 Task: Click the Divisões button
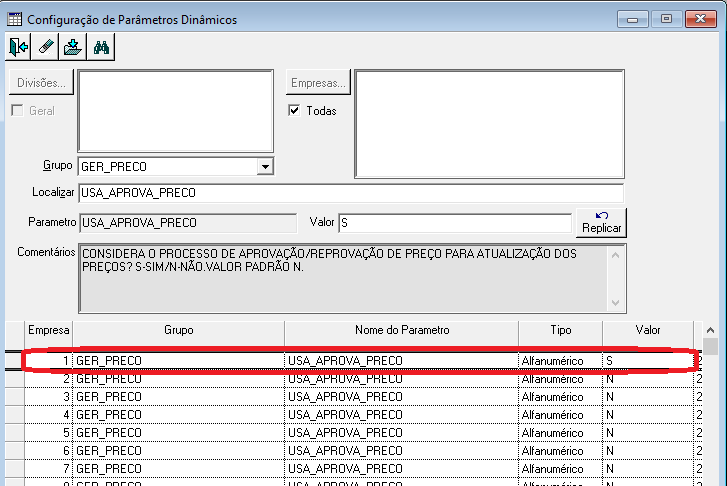pos(41,83)
